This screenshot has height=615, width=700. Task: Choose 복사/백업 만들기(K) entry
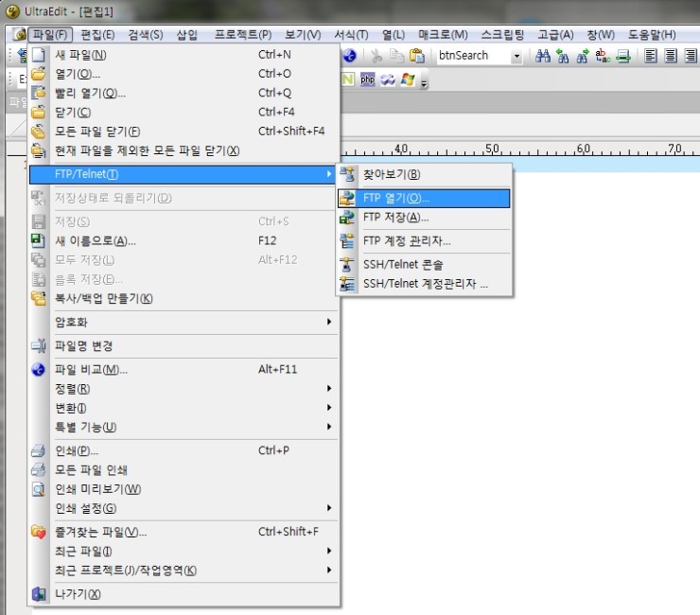(184, 298)
